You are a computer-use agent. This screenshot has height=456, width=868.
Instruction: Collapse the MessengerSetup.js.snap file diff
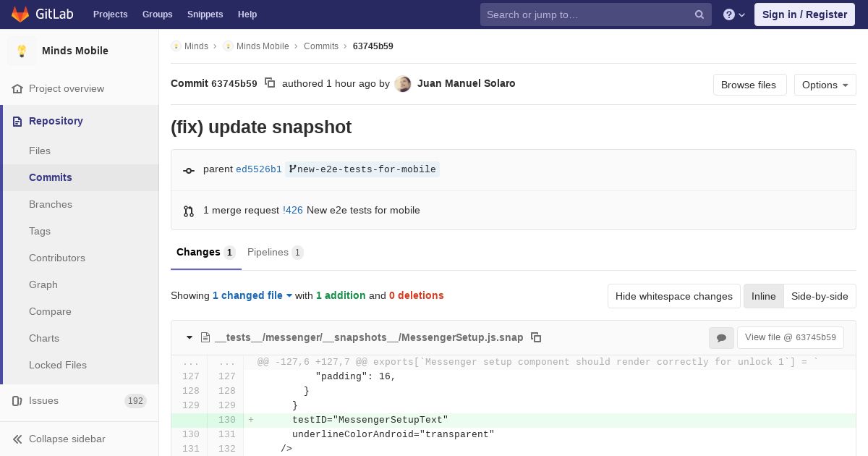[x=190, y=337]
